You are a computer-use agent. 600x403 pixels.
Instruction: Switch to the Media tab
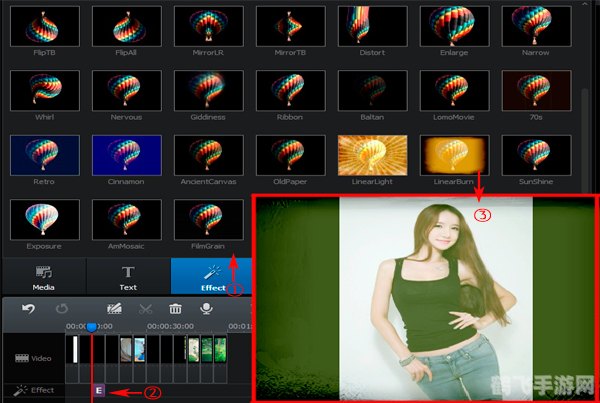coord(43,276)
